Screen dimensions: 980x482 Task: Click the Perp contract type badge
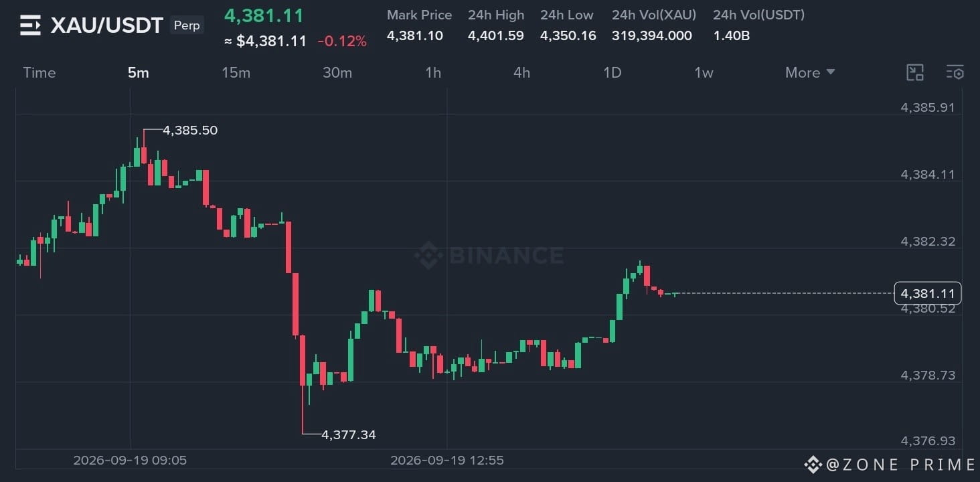click(187, 25)
